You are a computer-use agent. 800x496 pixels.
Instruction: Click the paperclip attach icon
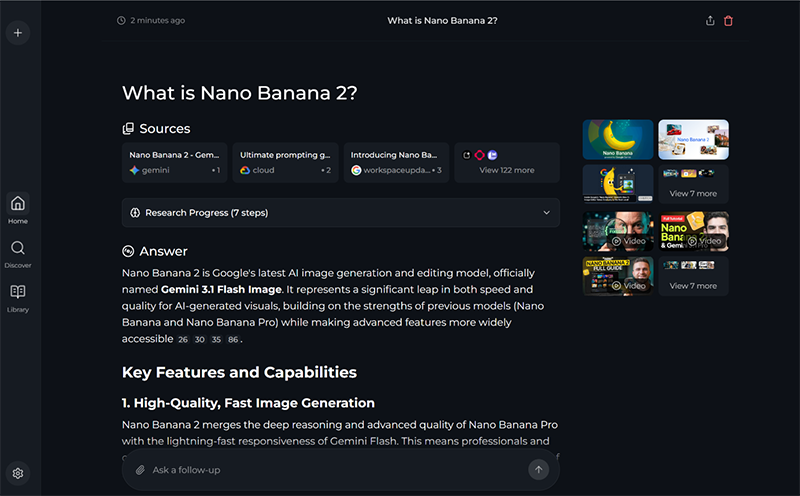(140, 470)
